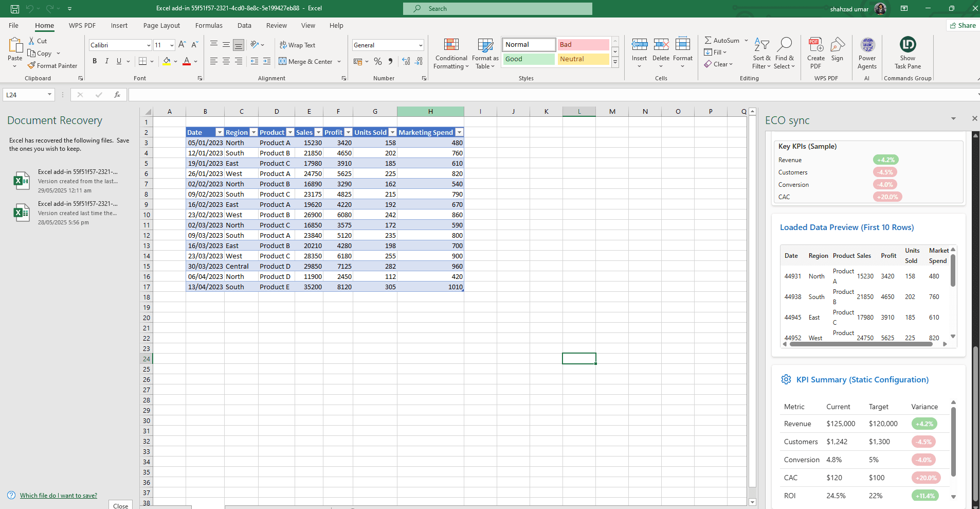The height and width of the screenshot is (509, 980).
Task: Open the Format cells icon menu
Action: (x=683, y=44)
